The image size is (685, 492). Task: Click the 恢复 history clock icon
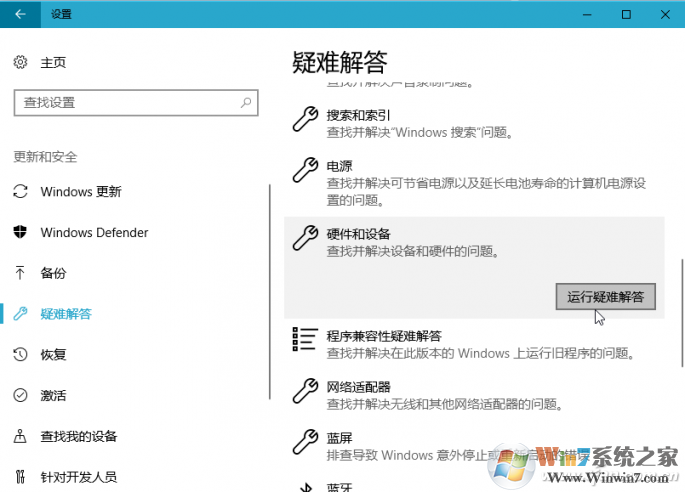point(20,354)
